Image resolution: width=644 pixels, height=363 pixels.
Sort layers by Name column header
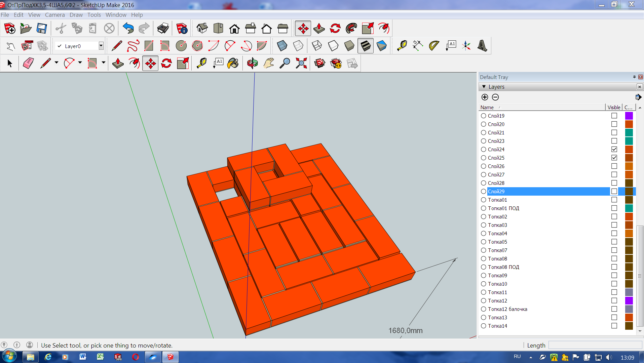[x=487, y=107]
